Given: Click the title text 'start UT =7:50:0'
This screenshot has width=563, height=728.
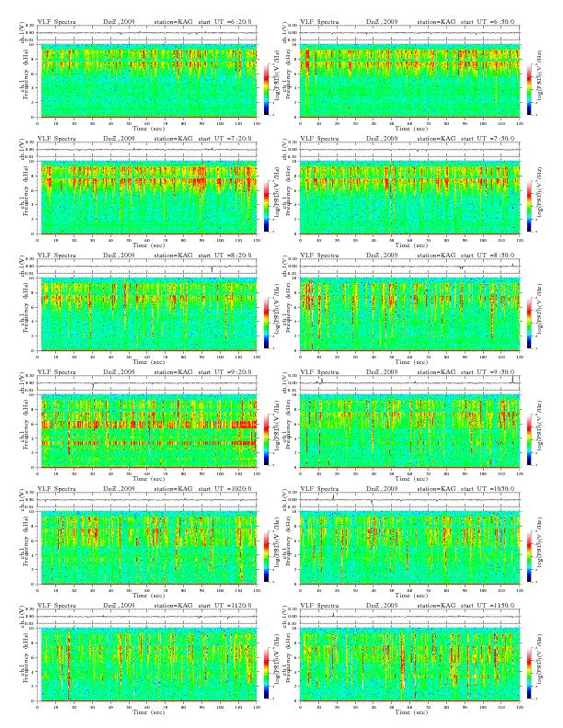Looking at the screenshot, I should (488, 139).
